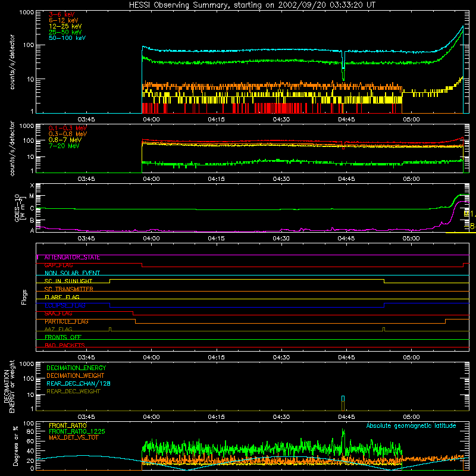Viewport: 476px width, 476px height.
Task: Click the 'SC_TRANSMITTER' flag label
Action: pos(68,289)
